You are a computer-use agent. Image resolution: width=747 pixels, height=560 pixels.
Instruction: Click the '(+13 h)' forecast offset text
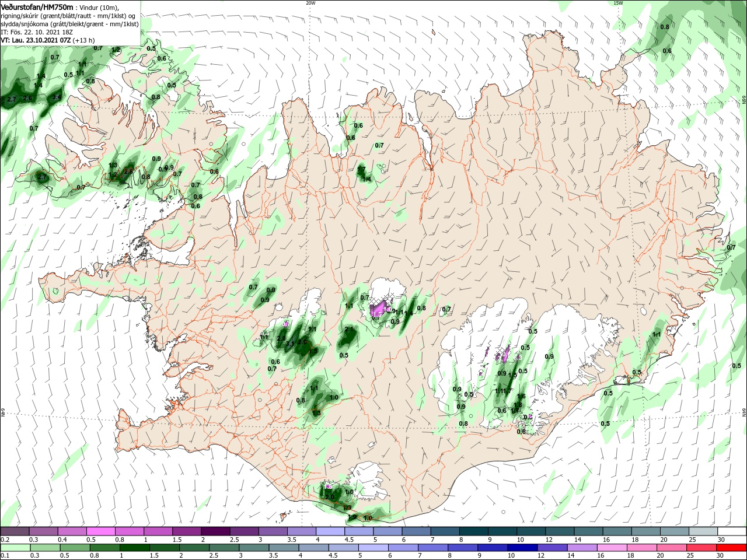(84, 40)
